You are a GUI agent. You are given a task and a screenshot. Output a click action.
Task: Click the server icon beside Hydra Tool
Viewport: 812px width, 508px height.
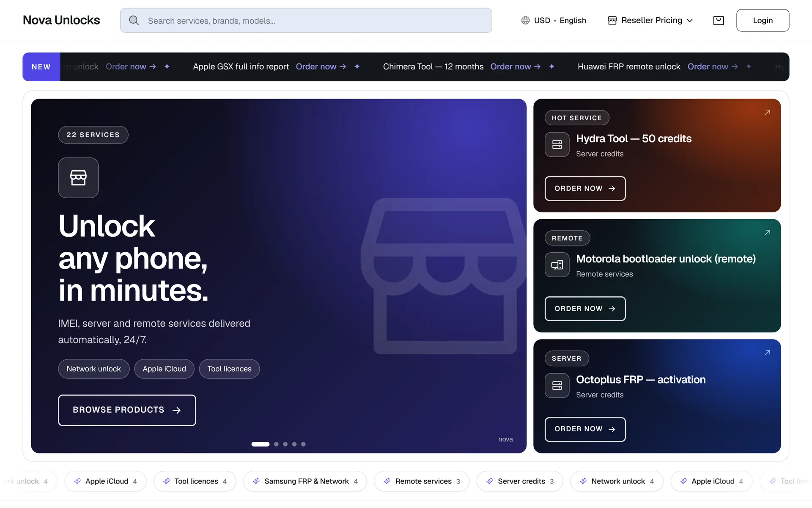tap(557, 145)
